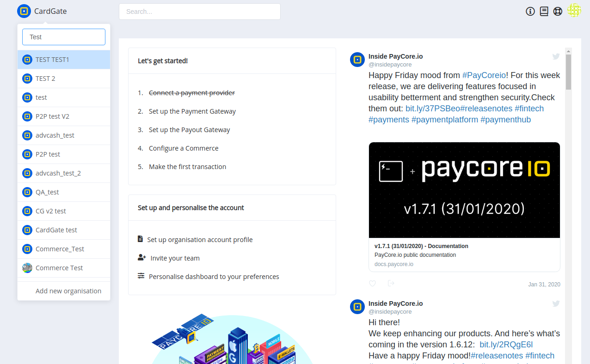
Task: Click the lowercase test organisation icon
Action: pos(27,97)
